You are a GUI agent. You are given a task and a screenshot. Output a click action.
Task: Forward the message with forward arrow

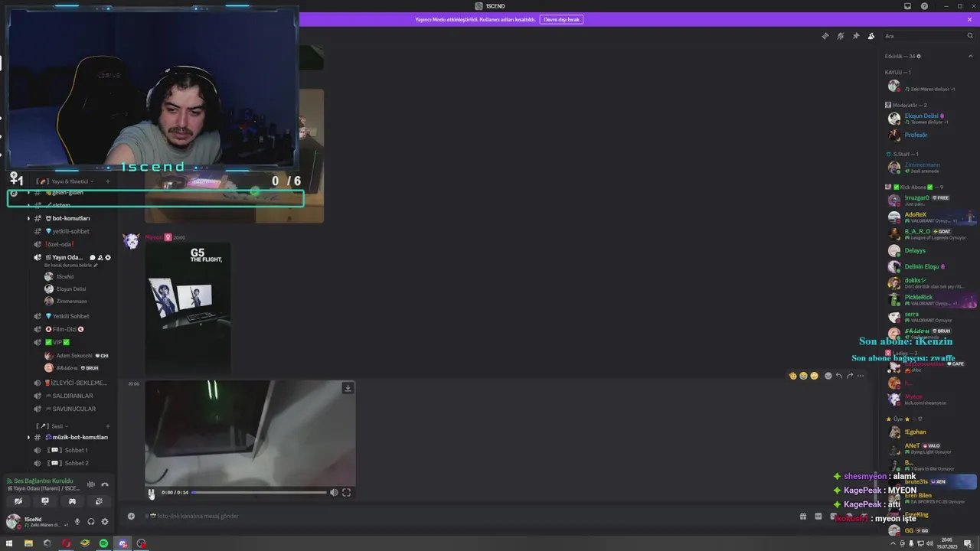point(849,376)
